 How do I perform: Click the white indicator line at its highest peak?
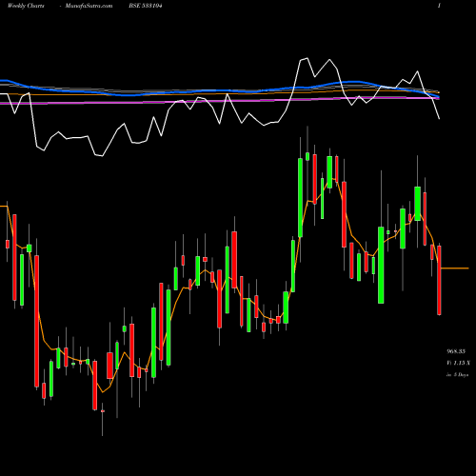pos(307,58)
